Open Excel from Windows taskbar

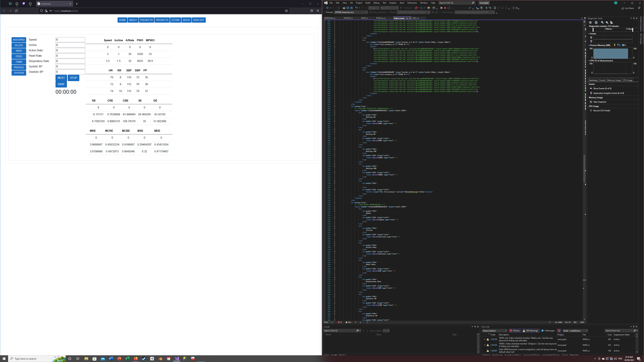click(127, 358)
